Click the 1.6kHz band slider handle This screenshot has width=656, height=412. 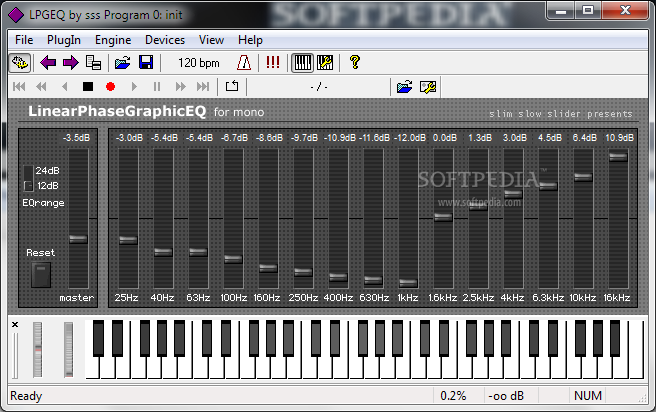click(x=443, y=217)
